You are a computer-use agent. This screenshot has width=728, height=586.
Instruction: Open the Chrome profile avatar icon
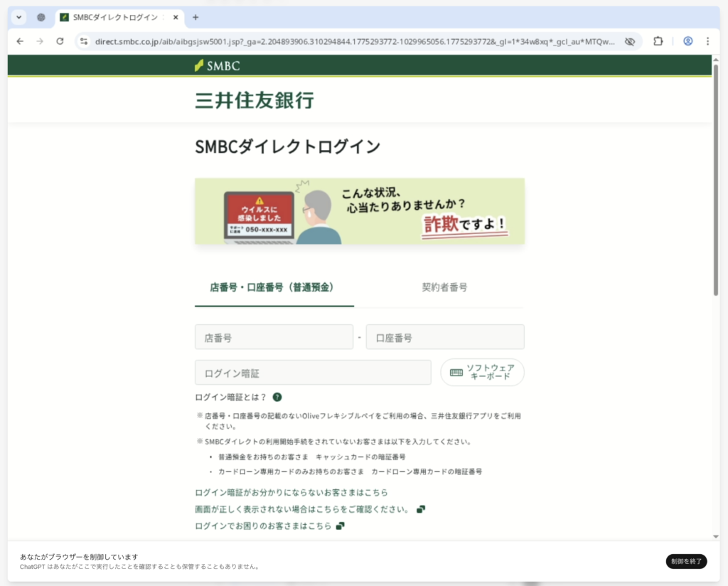click(x=687, y=41)
